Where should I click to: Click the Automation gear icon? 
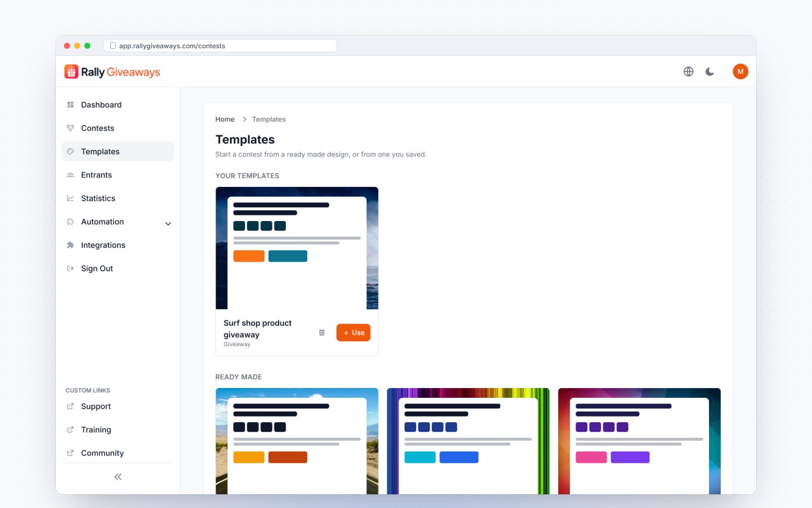pyautogui.click(x=71, y=221)
